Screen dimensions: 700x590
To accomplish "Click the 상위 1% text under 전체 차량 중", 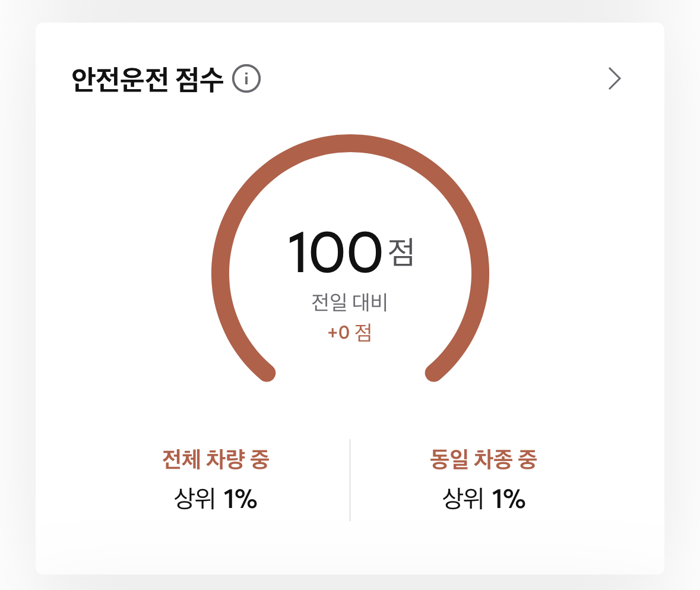I will [x=215, y=499].
